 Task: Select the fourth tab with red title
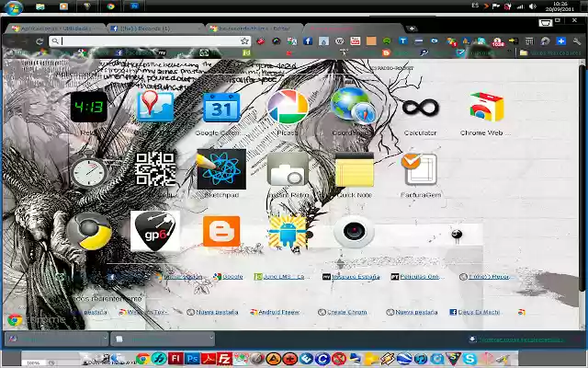point(353,29)
